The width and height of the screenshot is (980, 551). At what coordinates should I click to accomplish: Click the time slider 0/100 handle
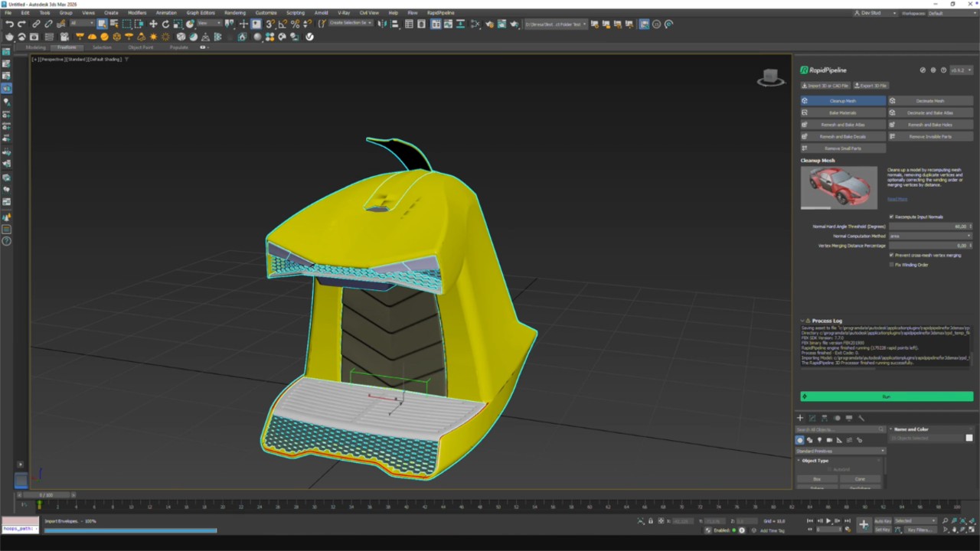[x=46, y=495]
